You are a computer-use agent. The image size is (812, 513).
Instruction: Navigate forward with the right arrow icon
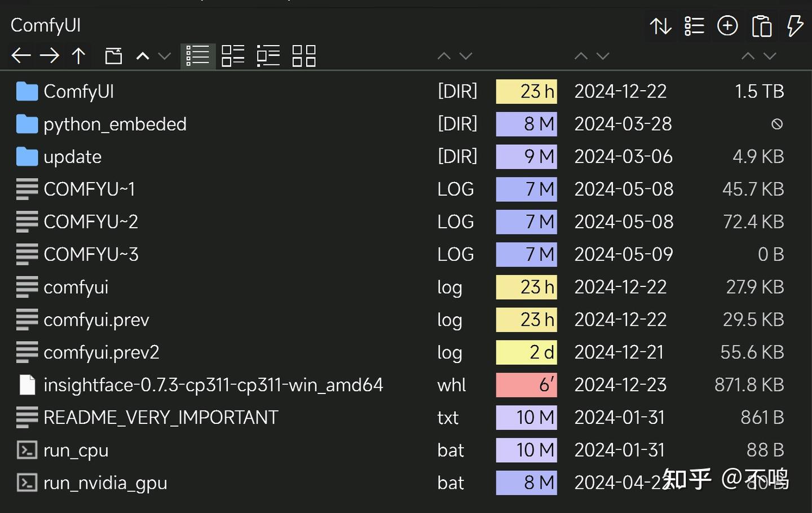[50, 55]
